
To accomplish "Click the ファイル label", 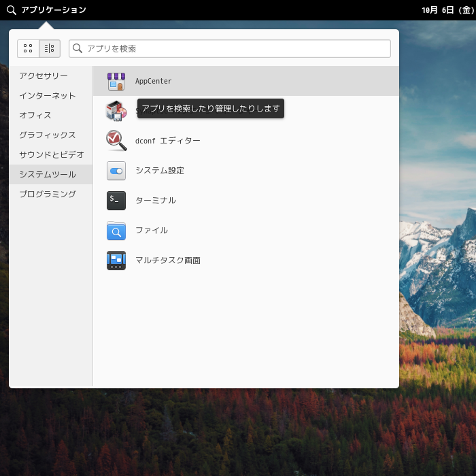I will coord(152,231).
